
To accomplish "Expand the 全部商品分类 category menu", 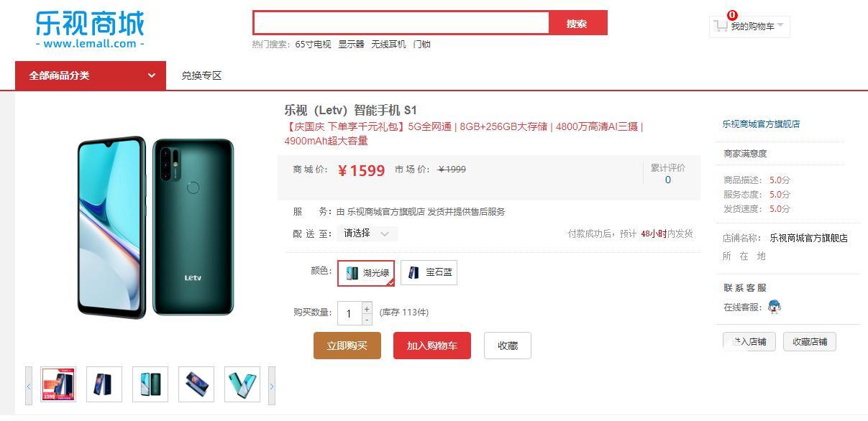I will click(91, 75).
